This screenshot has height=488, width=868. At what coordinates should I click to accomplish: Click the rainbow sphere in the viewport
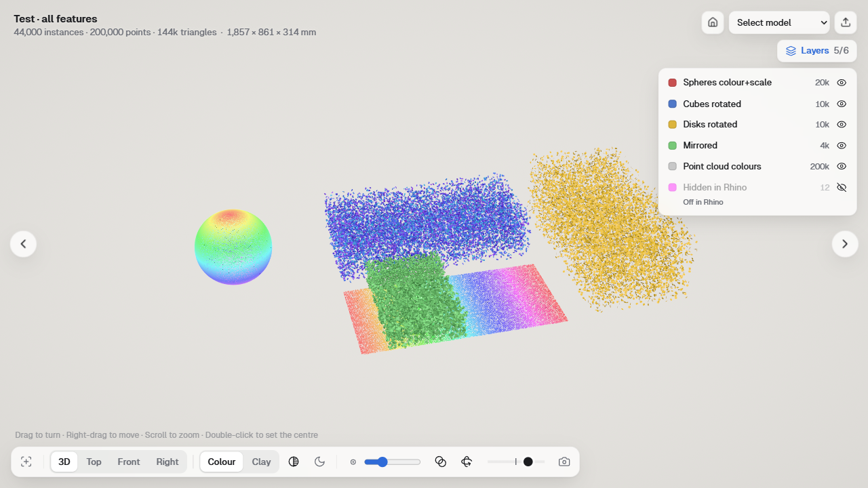coord(233,247)
